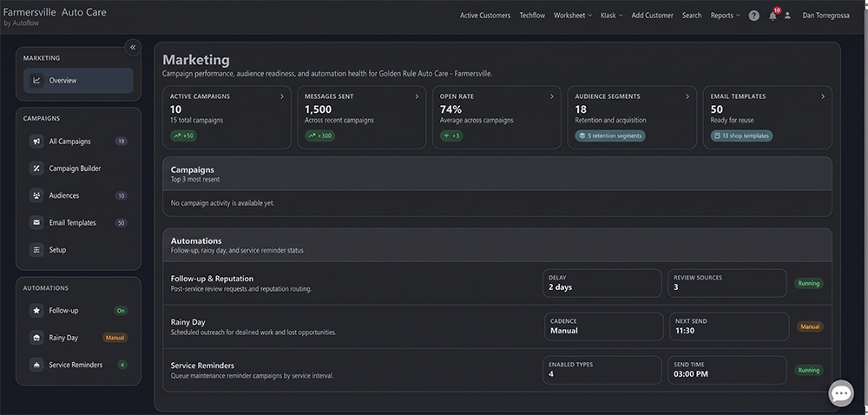Screen dimensions: 868x415
Task: Click the Delay 2 days box
Action: pyautogui.click(x=602, y=283)
